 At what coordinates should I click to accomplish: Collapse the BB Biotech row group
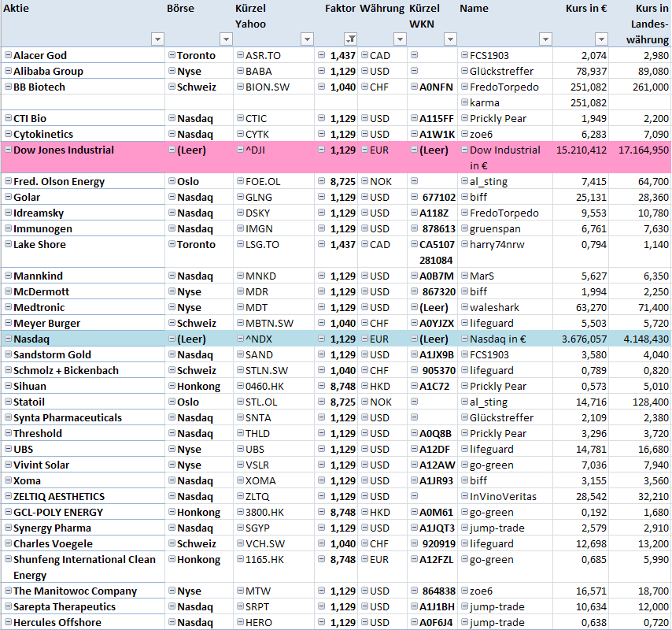pyautogui.click(x=8, y=87)
